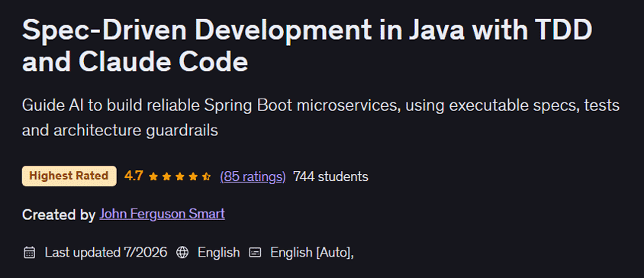Click the Created by label
The height and width of the screenshot is (278, 644).
pos(59,215)
